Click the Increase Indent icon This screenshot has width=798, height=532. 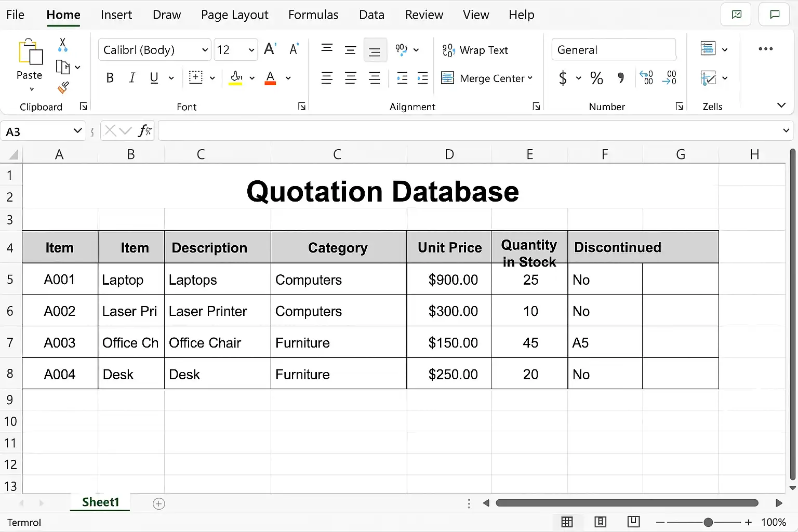pos(422,78)
